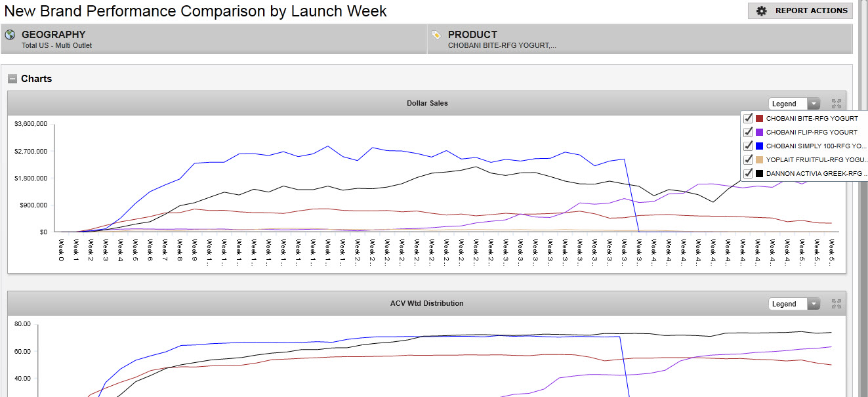Uncheck Chobani Bite-RFG Yogurt in legend
Screen dimensions: 868x397
click(748, 119)
